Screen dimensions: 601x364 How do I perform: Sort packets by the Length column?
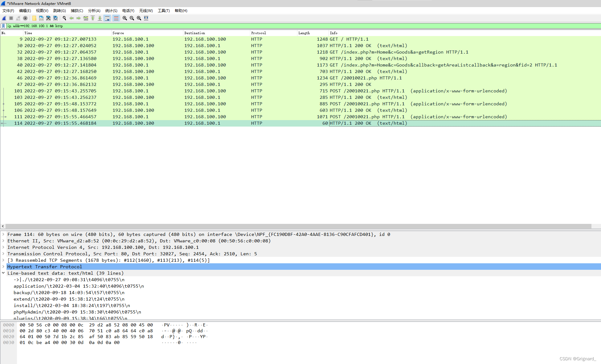313,33
